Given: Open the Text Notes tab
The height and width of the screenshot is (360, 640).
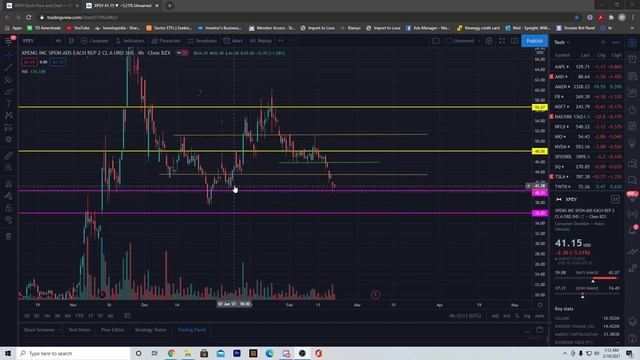Looking at the screenshot, I should (80, 330).
